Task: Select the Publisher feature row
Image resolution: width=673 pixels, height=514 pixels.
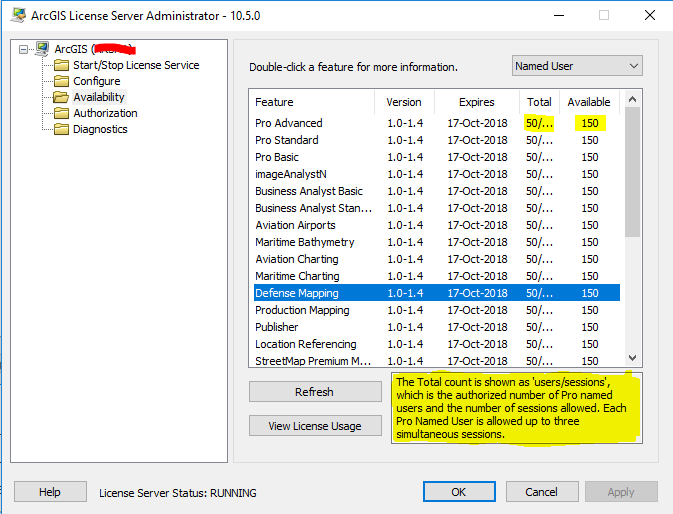Action: click(437, 327)
